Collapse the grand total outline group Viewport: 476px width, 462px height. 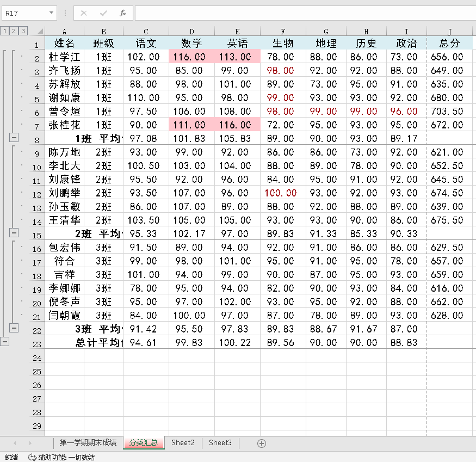(x=5, y=341)
